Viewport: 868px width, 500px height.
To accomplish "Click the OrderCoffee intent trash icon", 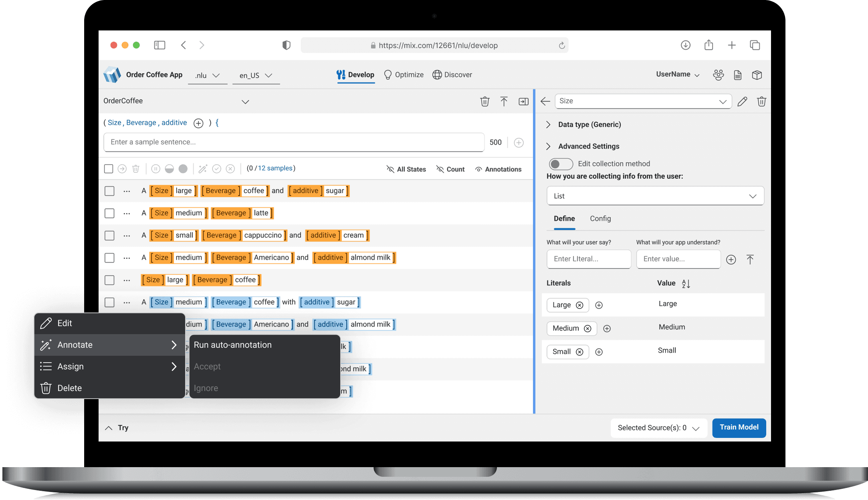I will 484,102.
